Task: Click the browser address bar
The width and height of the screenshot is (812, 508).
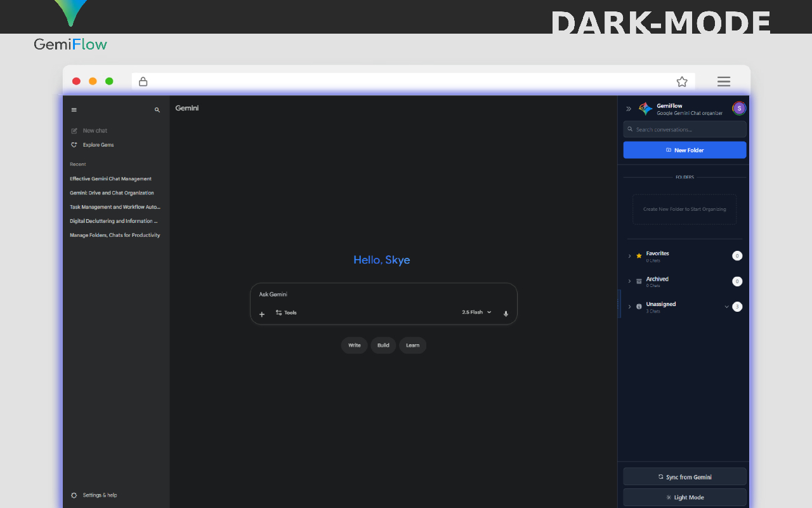Action: [x=414, y=81]
